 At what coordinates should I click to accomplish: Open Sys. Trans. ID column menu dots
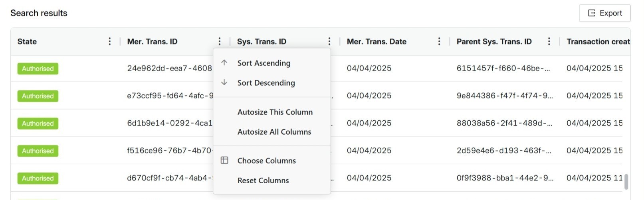(329, 41)
